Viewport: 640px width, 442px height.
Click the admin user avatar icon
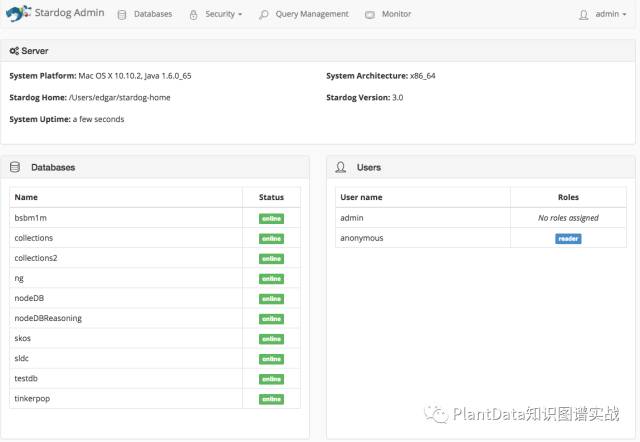(584, 15)
